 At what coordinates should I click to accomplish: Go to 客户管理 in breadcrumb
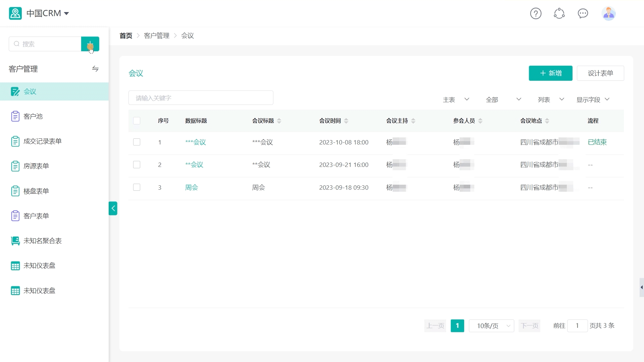coord(157,36)
